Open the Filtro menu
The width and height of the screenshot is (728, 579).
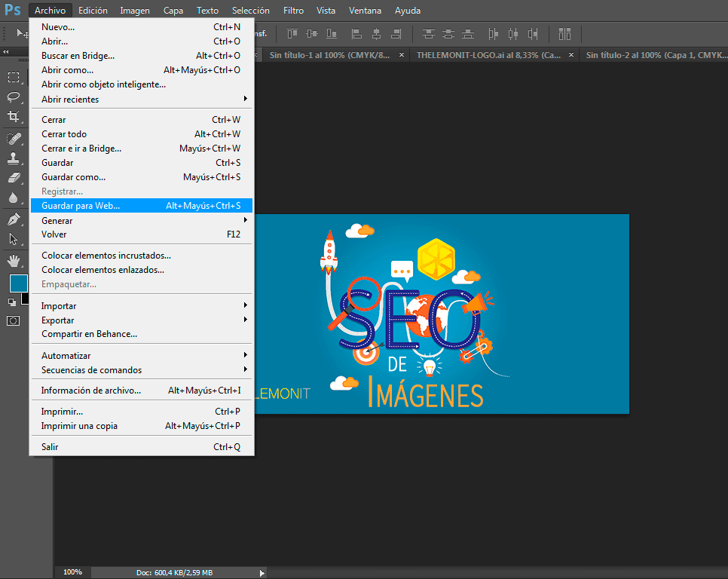(293, 11)
